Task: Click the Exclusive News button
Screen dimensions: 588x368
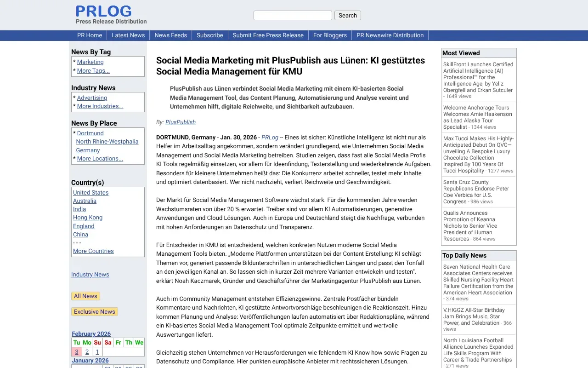Action: tap(95, 312)
